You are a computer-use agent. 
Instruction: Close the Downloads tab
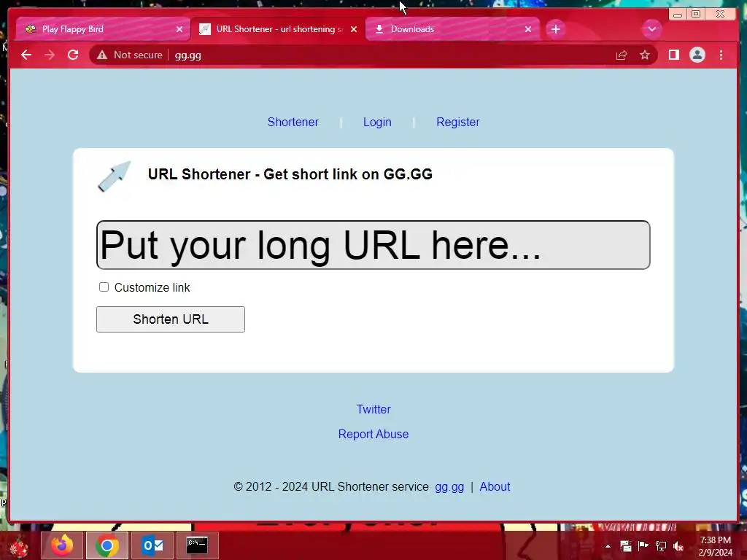(528, 29)
